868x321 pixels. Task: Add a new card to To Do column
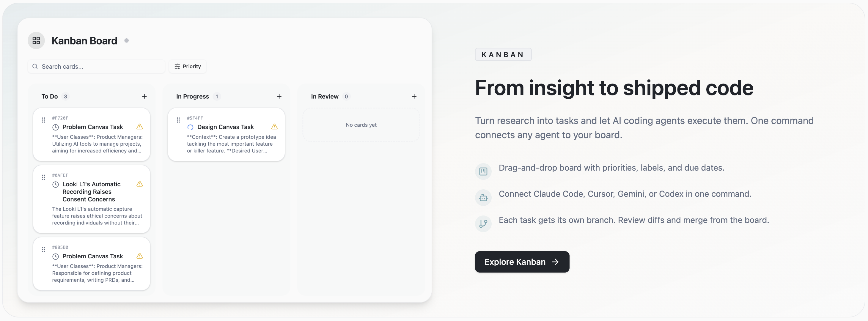point(144,96)
